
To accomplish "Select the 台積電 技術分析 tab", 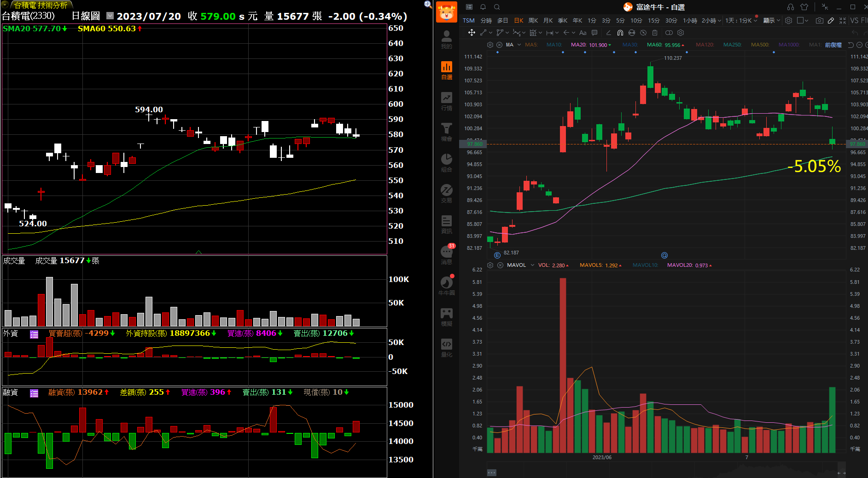I will click(41, 5).
